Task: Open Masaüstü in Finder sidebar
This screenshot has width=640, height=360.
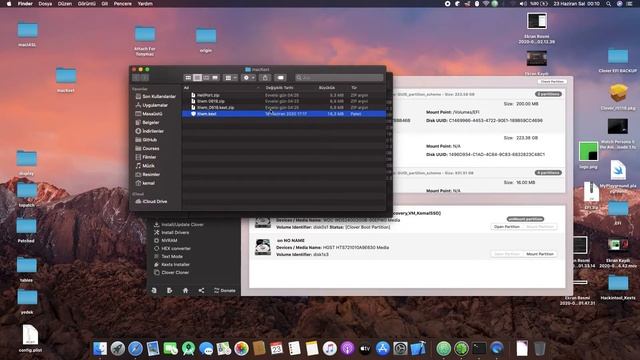Action: [x=149, y=114]
